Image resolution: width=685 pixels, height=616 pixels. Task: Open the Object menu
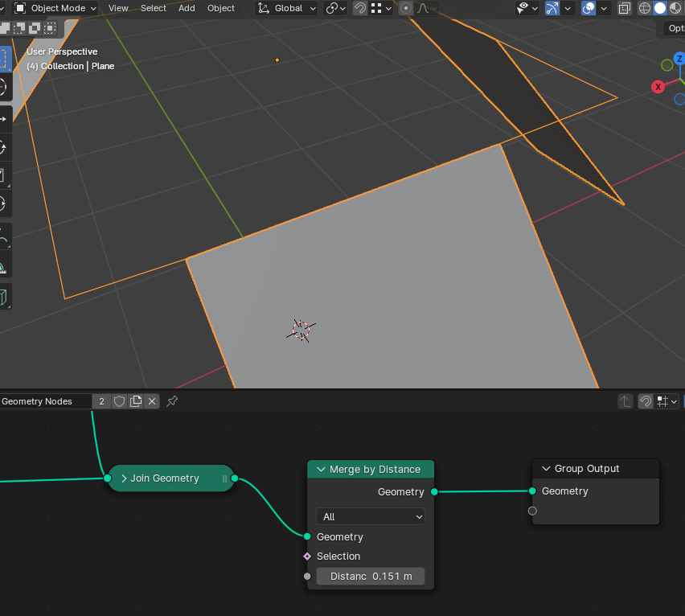tap(221, 8)
